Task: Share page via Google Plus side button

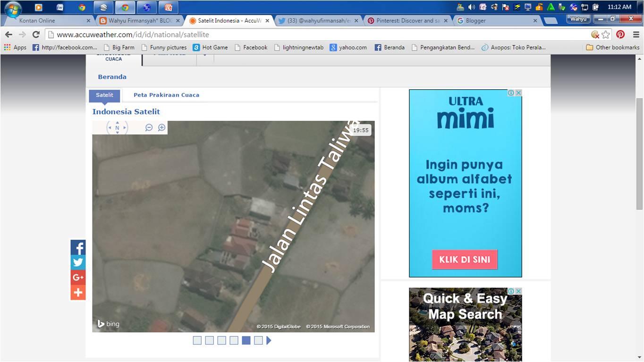Action: coord(78,278)
